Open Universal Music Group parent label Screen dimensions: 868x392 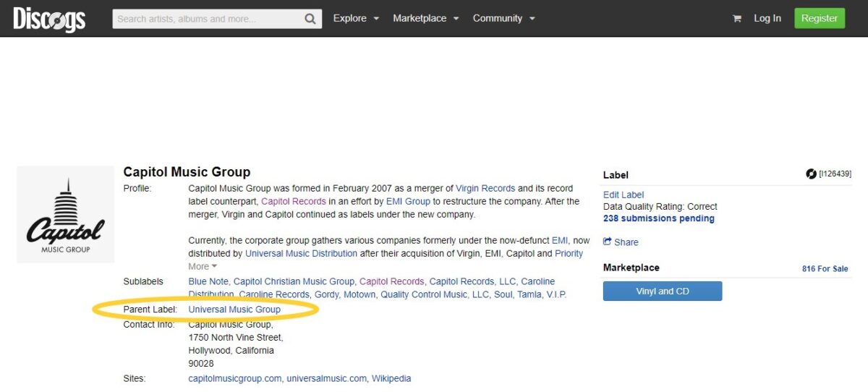(x=234, y=309)
